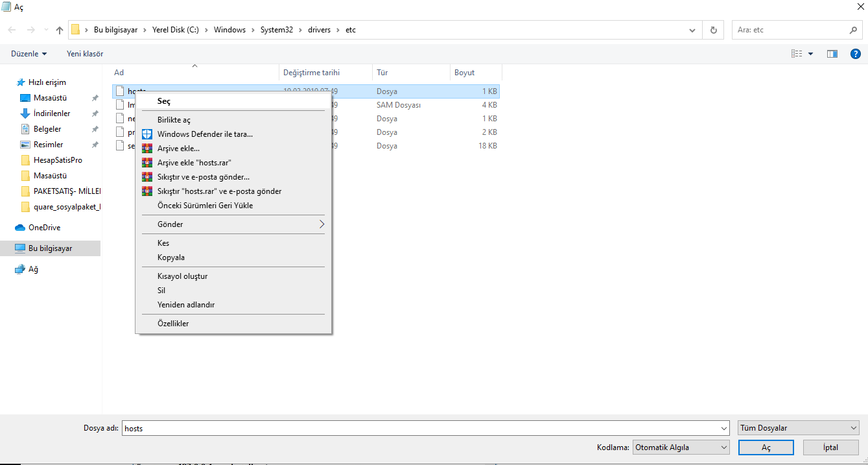
Task: Open the file type filter Tüm Dosyalar
Action: coord(799,428)
